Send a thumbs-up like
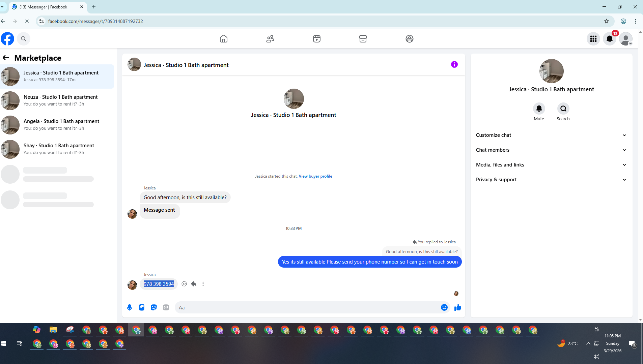Viewport: 643px width, 364px height. coord(458,307)
